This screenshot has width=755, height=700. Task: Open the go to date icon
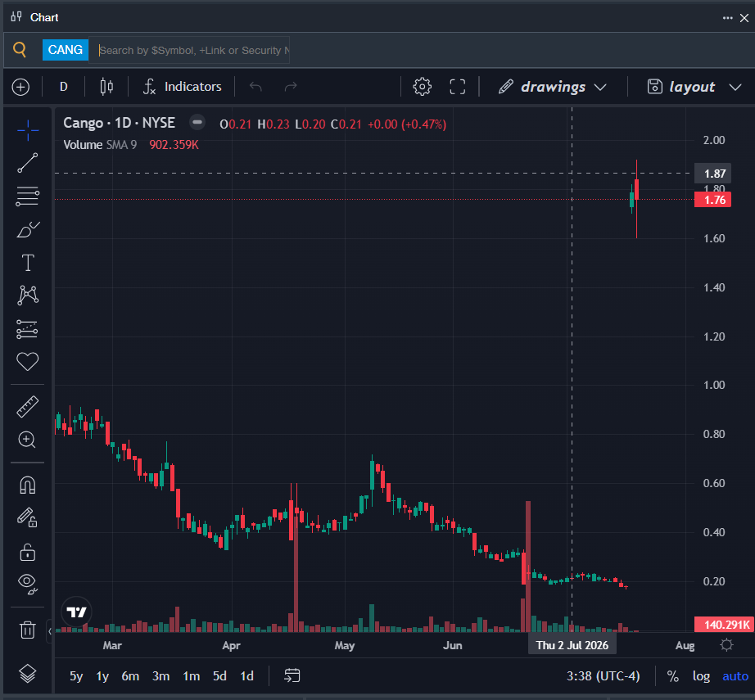coord(292,675)
